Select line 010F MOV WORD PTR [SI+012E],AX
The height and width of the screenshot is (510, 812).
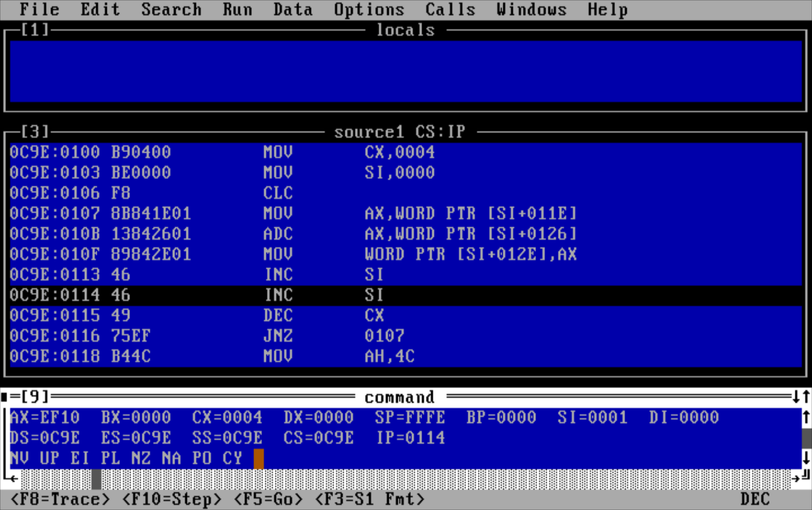click(406, 254)
